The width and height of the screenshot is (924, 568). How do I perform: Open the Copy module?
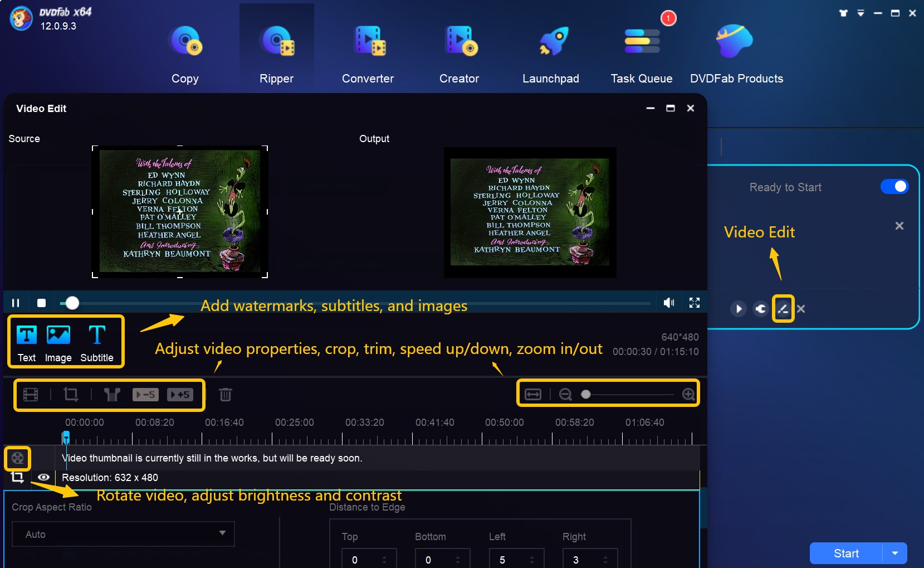[x=185, y=55]
